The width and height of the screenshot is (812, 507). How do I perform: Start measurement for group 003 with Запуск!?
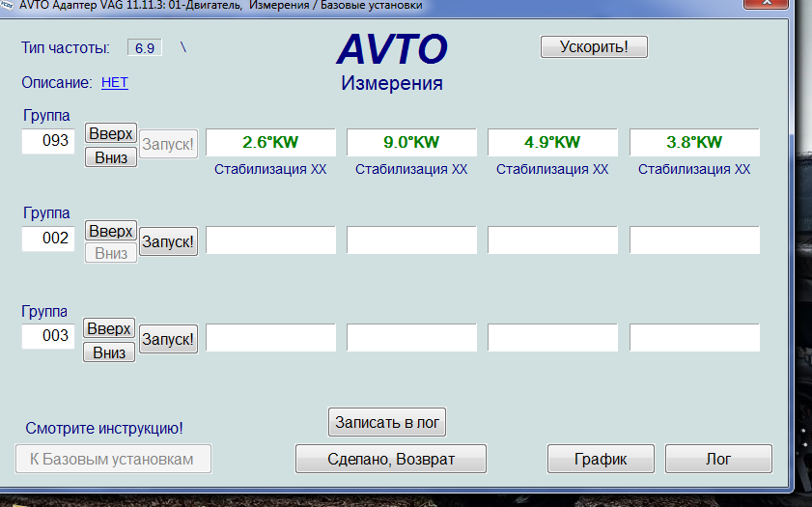point(168,339)
